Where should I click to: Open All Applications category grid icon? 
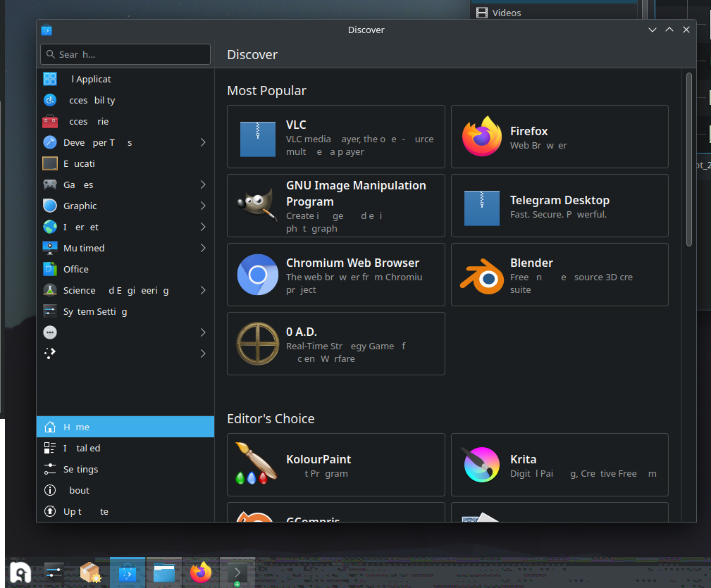coord(50,79)
